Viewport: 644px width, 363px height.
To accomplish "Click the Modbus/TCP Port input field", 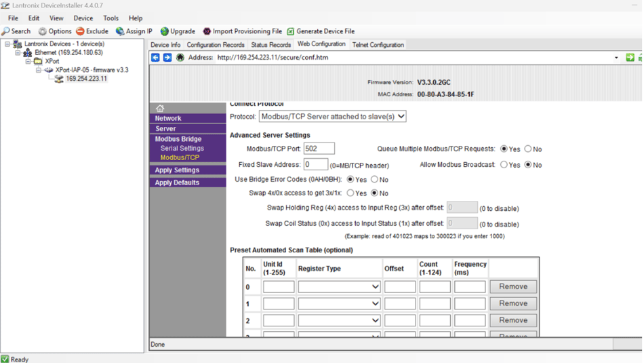I will tap(319, 149).
